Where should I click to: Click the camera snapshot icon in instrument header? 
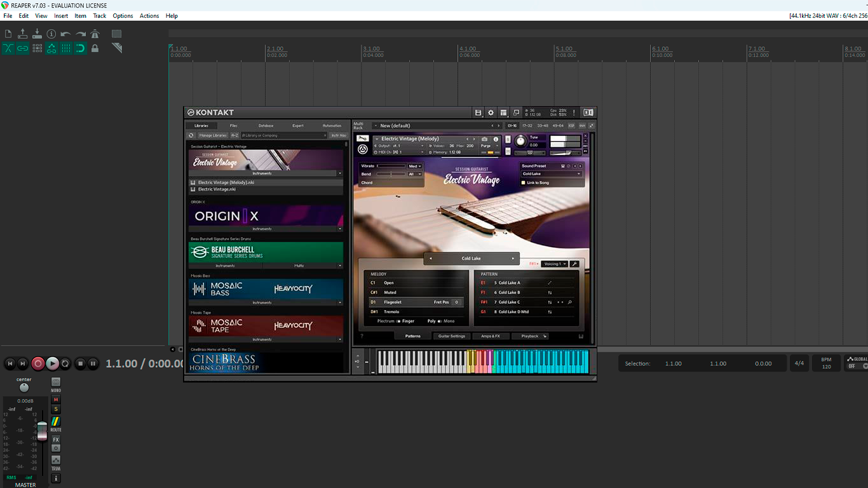pyautogui.click(x=485, y=139)
